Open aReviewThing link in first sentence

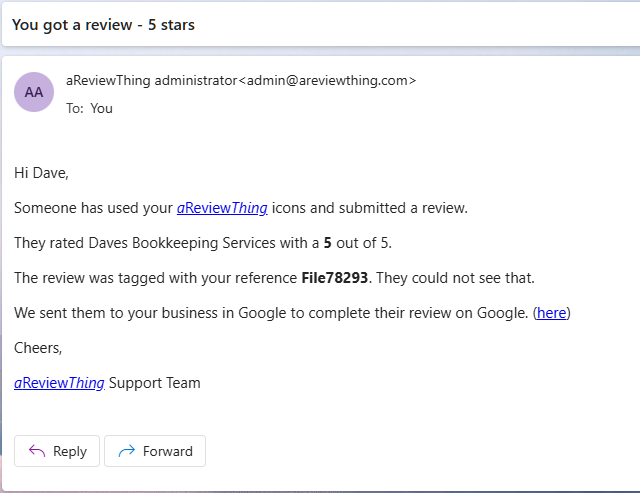pos(222,208)
